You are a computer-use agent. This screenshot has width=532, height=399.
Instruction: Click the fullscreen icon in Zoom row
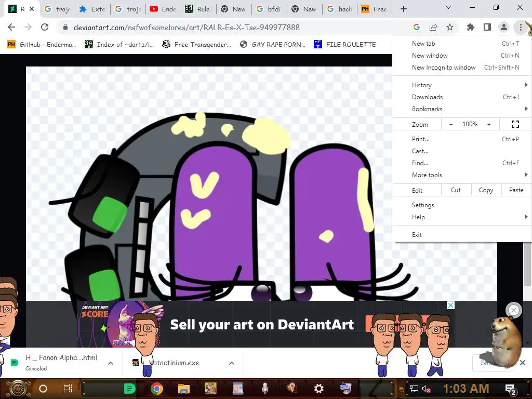point(515,124)
